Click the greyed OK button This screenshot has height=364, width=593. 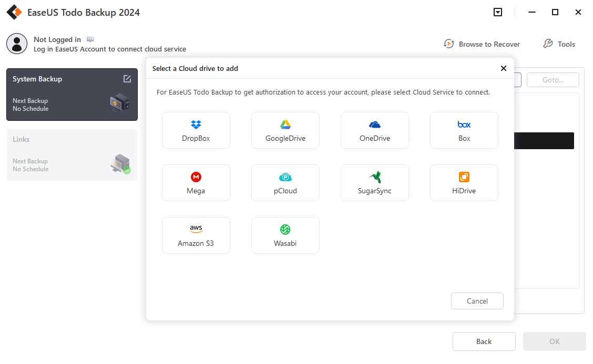coord(555,341)
